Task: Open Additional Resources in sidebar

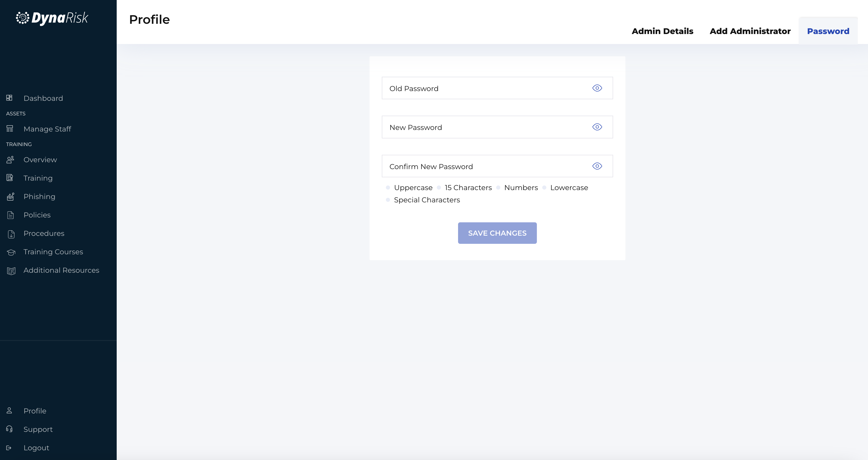Action: (x=61, y=270)
